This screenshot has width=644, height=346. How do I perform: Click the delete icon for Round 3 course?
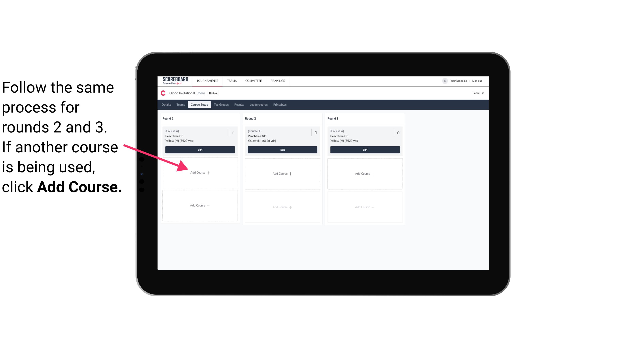(397, 132)
